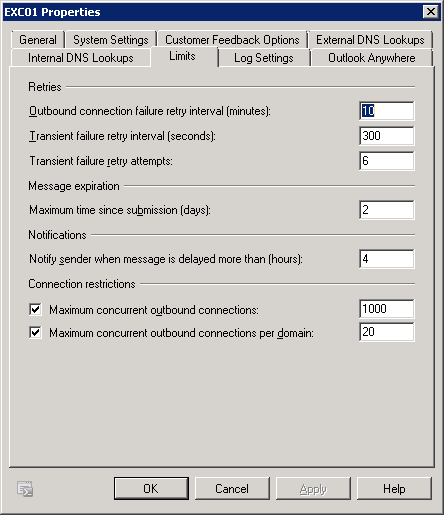Click the PowerShell script icon at bottom left
This screenshot has width=444, height=515.
25,489
